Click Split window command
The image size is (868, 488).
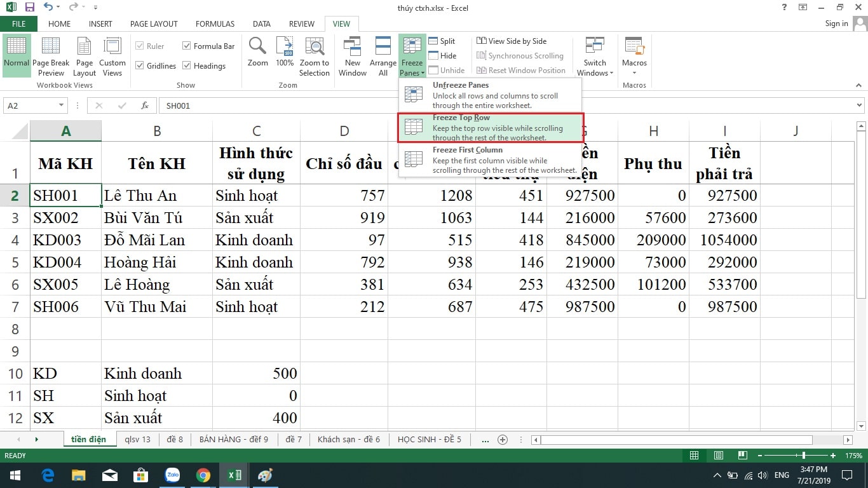click(x=442, y=41)
